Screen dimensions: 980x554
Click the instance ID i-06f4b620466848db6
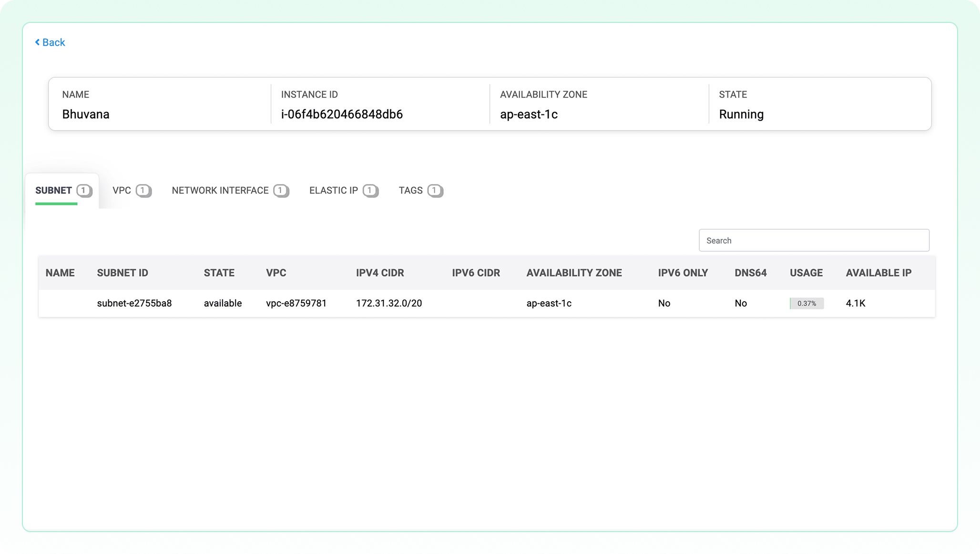[342, 114]
